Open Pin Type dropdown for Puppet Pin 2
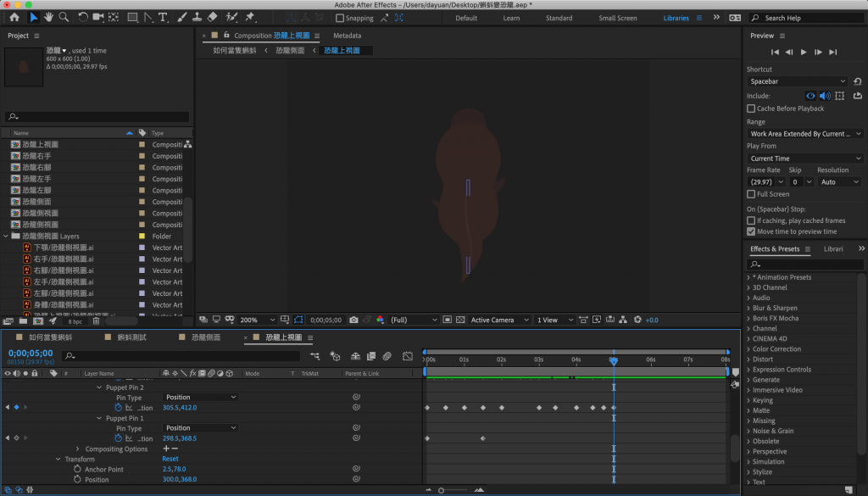The width and height of the screenshot is (868, 496). [x=200, y=397]
